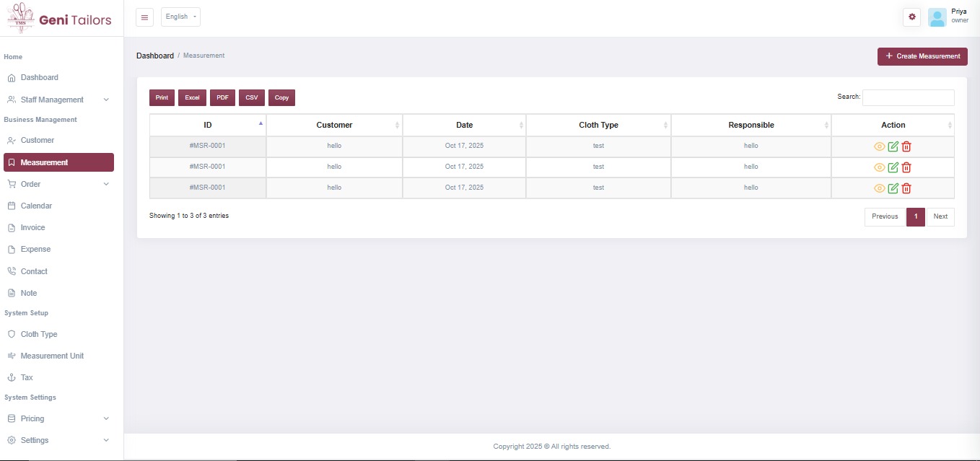
Task: Open Customer in the sidebar
Action: click(37, 140)
